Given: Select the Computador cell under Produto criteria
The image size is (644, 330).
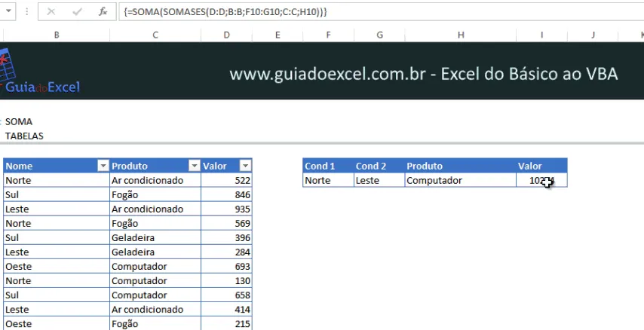Looking at the screenshot, I should (461, 180).
